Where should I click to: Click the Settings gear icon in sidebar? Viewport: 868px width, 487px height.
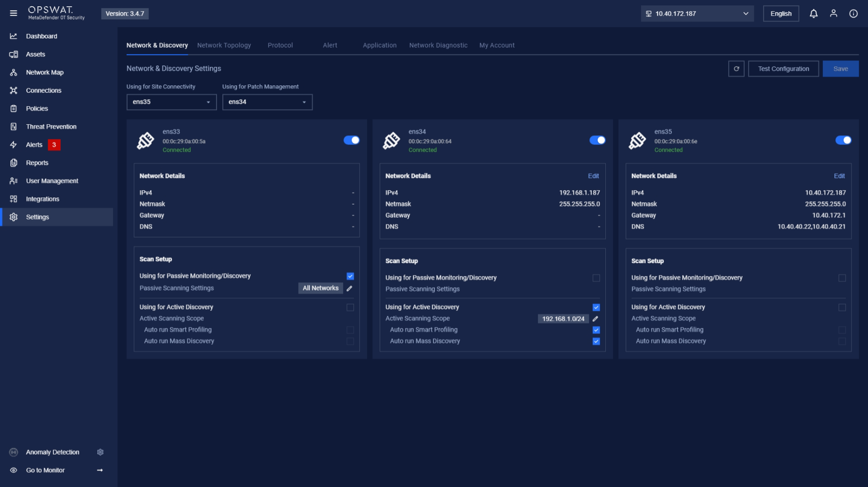tap(14, 217)
